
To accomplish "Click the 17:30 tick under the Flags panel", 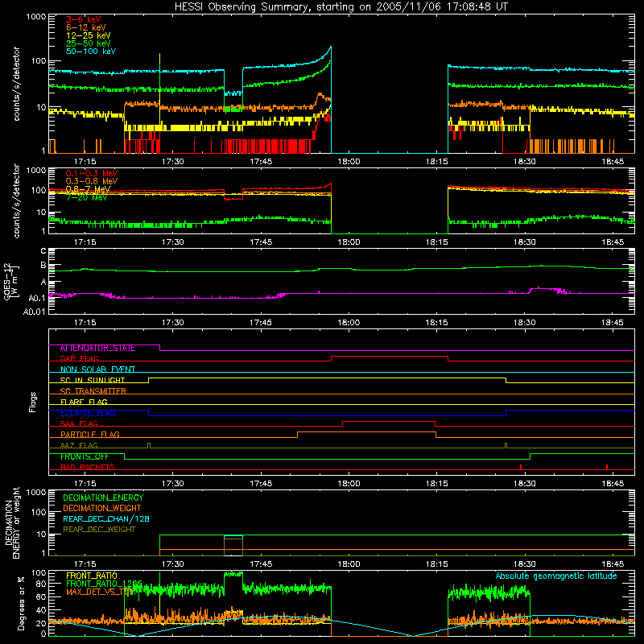I will pos(172,484).
